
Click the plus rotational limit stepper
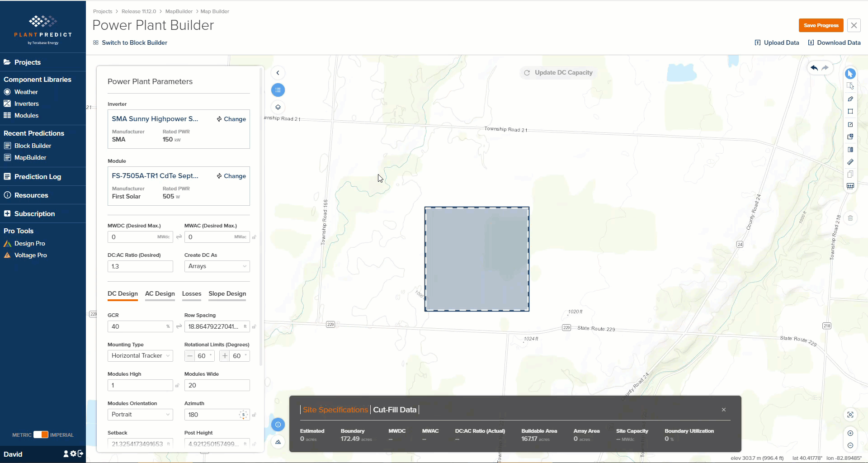click(x=225, y=356)
